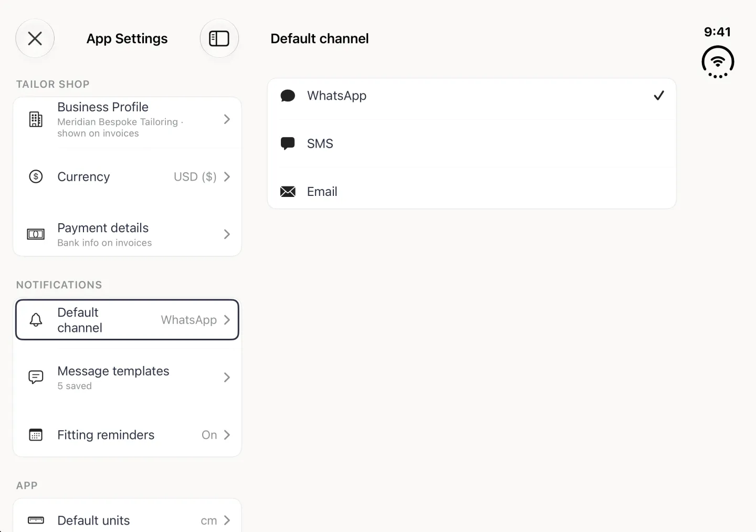Click the '5 saved' subtitle

point(75,386)
